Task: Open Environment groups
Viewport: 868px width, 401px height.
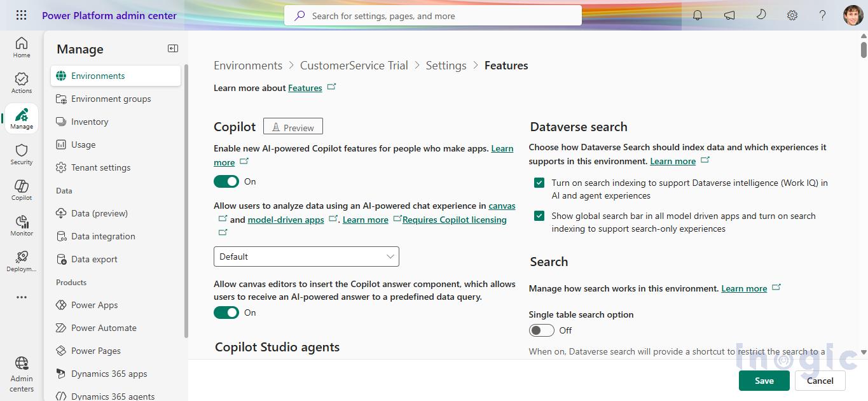Action: pyautogui.click(x=116, y=99)
